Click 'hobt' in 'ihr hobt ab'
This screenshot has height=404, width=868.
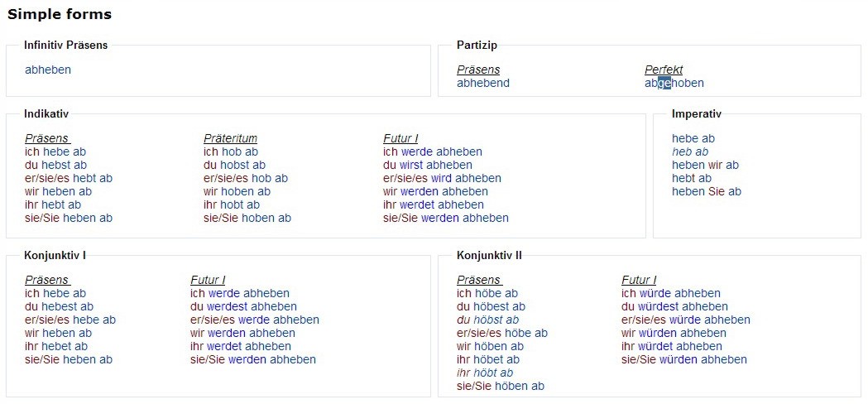(x=230, y=204)
